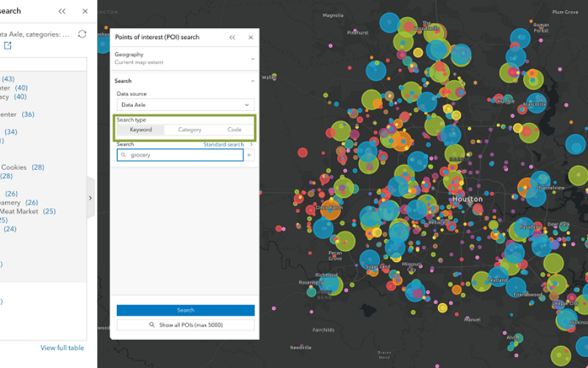Open Standard search options link
This screenshot has height=368, width=588.
228,144
